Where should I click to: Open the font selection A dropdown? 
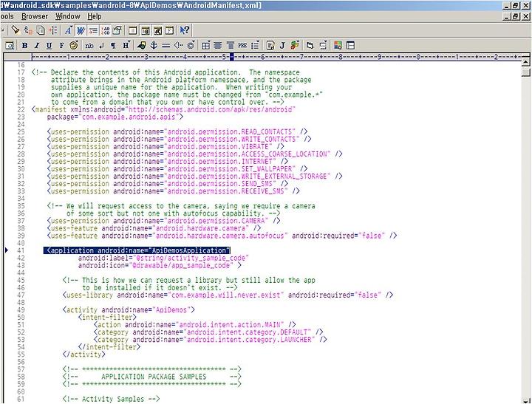tap(68, 30)
